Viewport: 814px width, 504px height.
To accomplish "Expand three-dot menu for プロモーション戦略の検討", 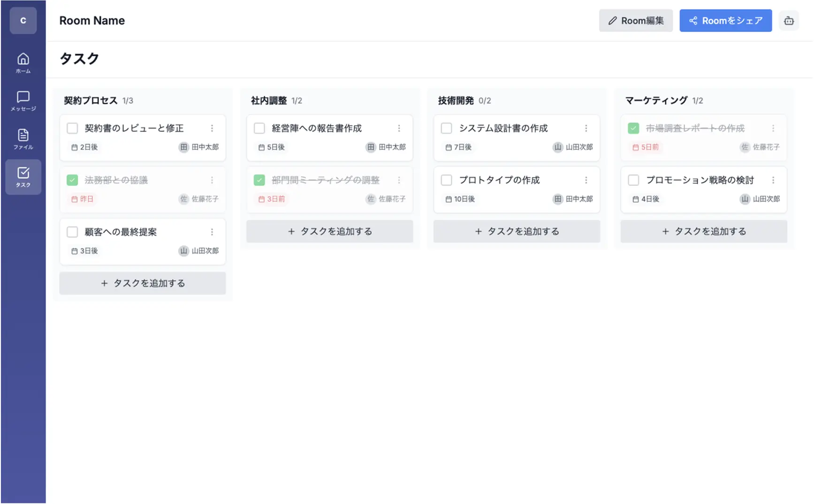I will 773,180.
